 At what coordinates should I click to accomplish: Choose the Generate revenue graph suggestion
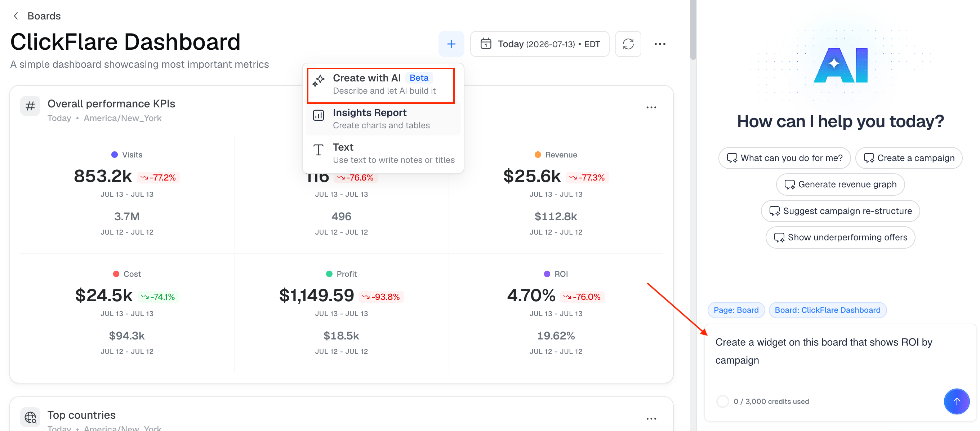pos(840,185)
